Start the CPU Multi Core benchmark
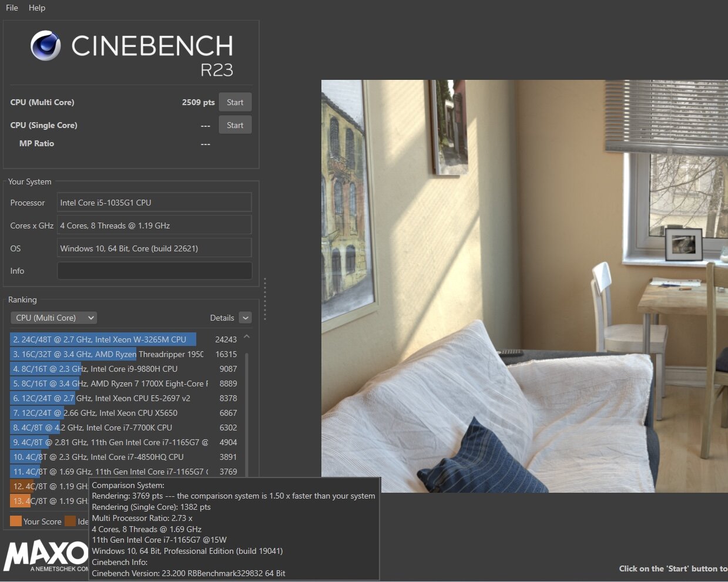Viewport: 728px width, 582px height. pyautogui.click(x=235, y=102)
